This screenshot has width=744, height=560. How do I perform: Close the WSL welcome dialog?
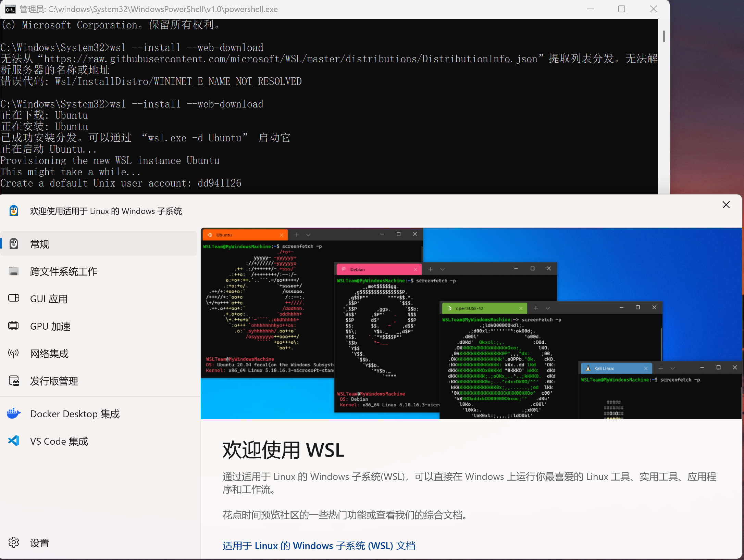click(726, 205)
